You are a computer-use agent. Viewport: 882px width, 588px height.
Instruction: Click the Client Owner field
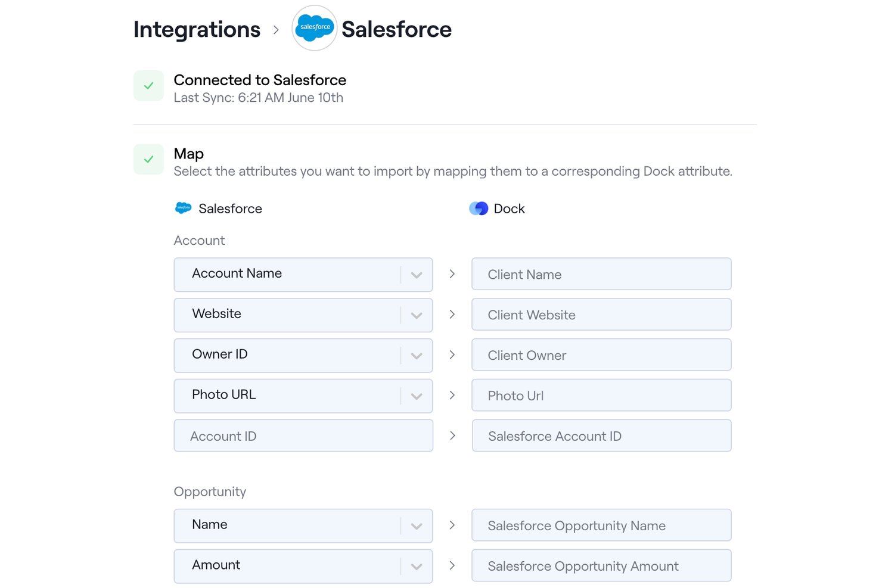pos(601,355)
